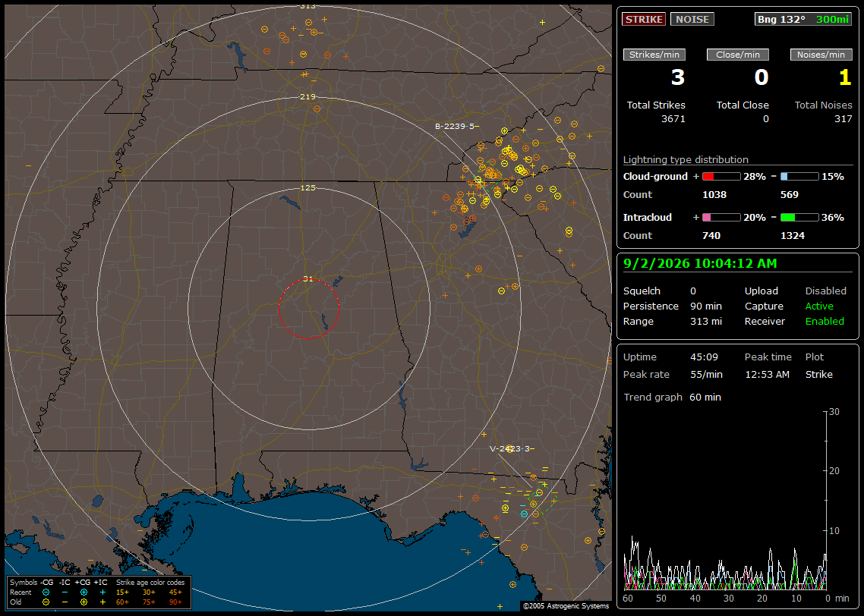Click the Strike age color codes legend
This screenshot has height=616, width=864.
point(150,582)
